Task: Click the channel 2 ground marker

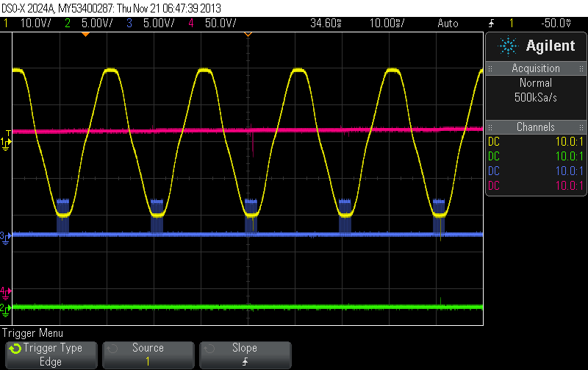Action: (x=6, y=310)
